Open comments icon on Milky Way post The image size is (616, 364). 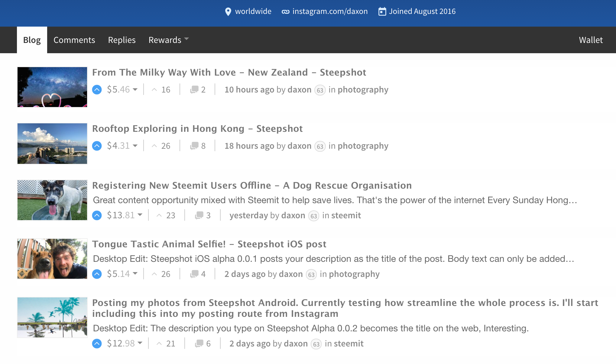point(194,90)
